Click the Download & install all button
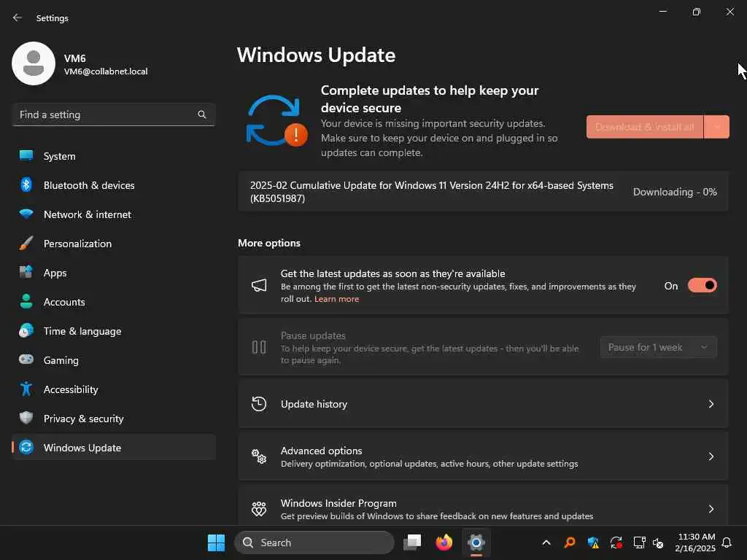The width and height of the screenshot is (747, 560). point(645,127)
